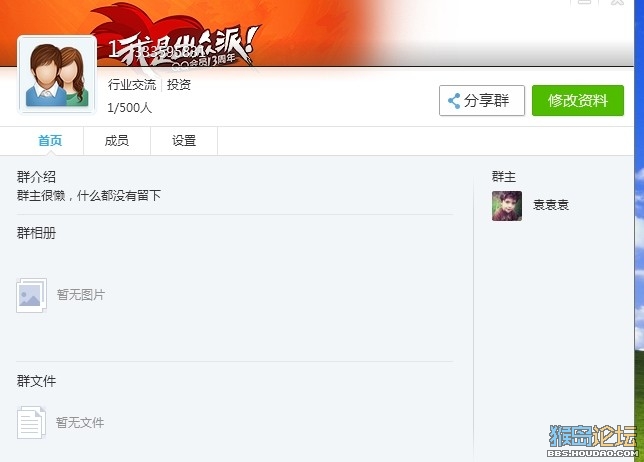Open the 设置 tab

[x=184, y=141]
